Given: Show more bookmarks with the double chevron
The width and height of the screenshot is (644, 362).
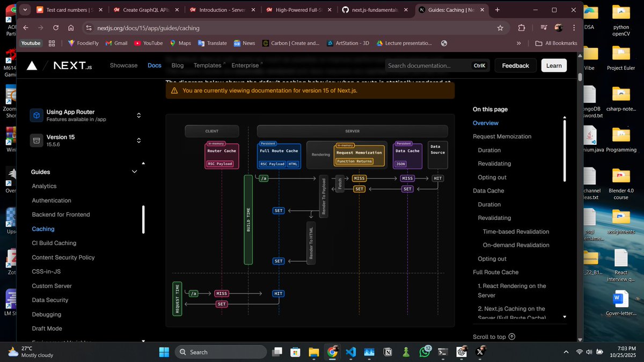Looking at the screenshot, I should [x=518, y=43].
